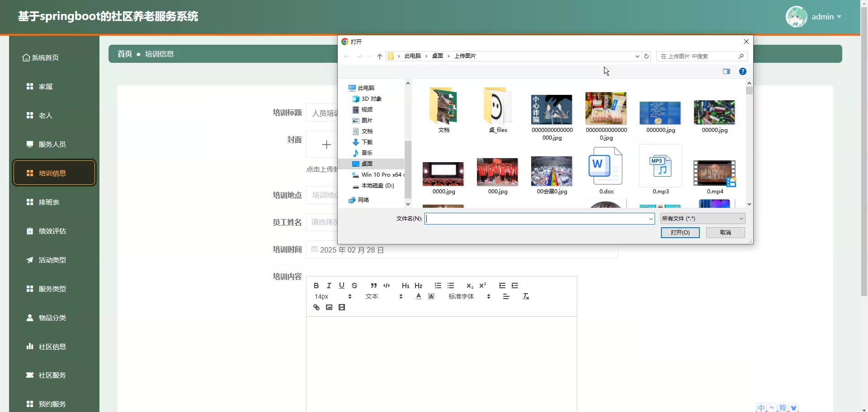Apply italic formatting in editor
This screenshot has width=868, height=412.
(x=329, y=286)
